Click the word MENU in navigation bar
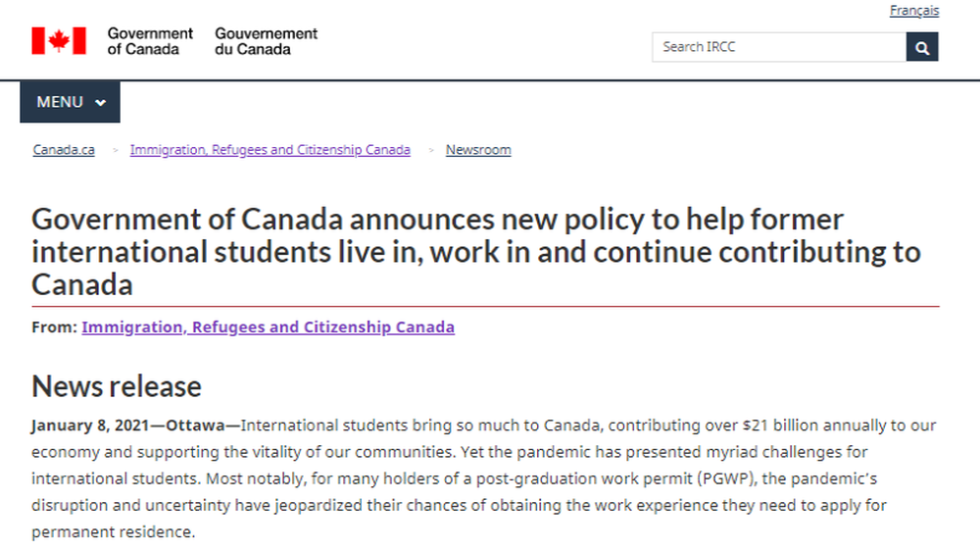Image resolution: width=980 pixels, height=551 pixels. pos(60,102)
